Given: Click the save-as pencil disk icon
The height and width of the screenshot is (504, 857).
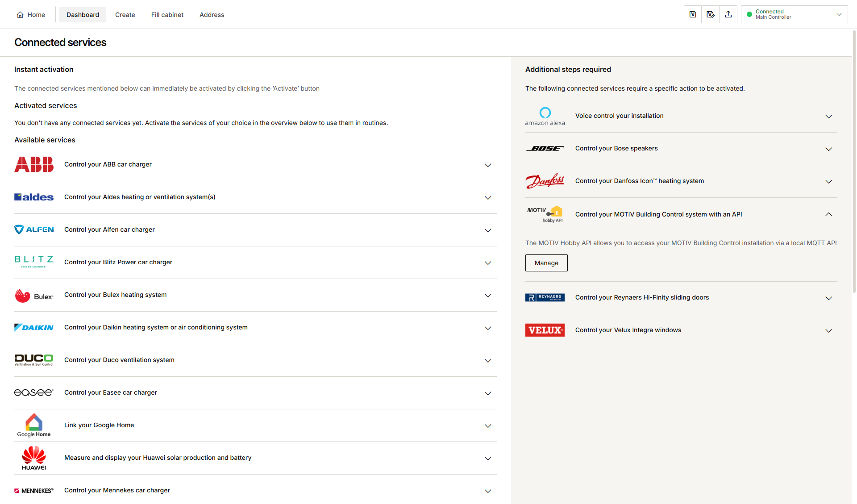Looking at the screenshot, I should [x=711, y=15].
